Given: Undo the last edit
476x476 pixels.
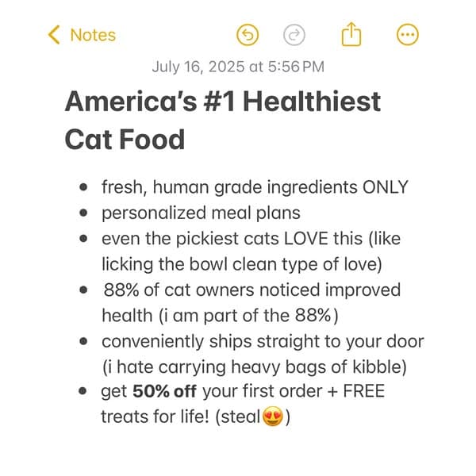Looking at the screenshot, I should pos(248,35).
